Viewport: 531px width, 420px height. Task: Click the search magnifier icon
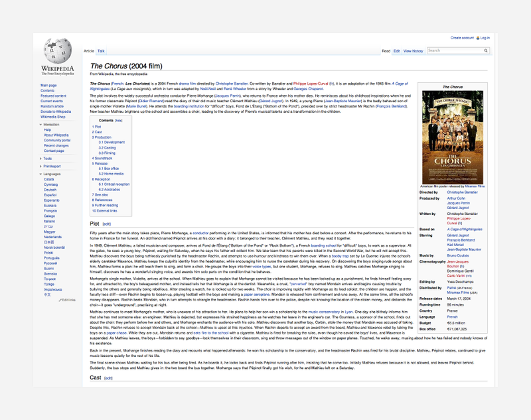pos(486,51)
